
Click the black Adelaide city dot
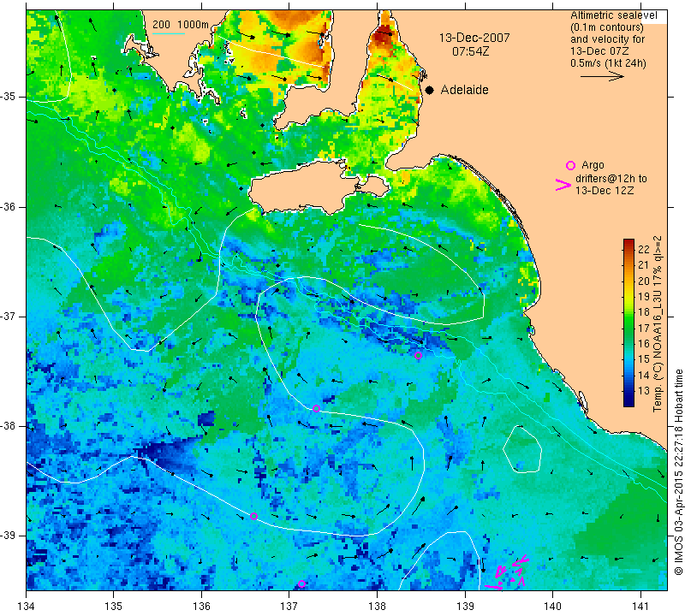pyautogui.click(x=430, y=90)
